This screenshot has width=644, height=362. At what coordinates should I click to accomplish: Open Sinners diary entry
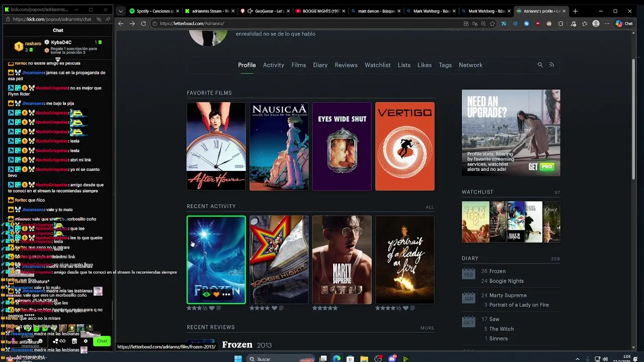point(498,338)
